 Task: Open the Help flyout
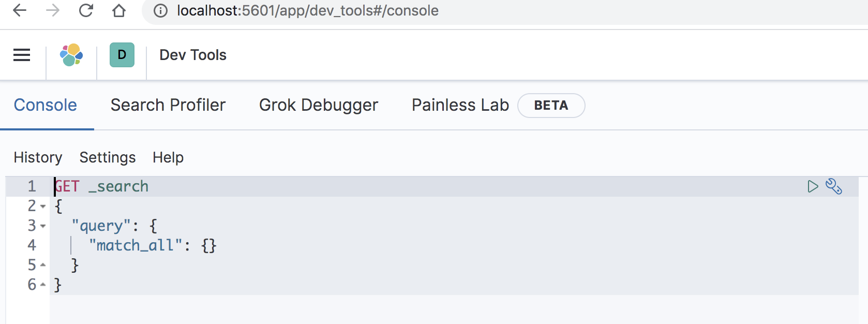(168, 157)
